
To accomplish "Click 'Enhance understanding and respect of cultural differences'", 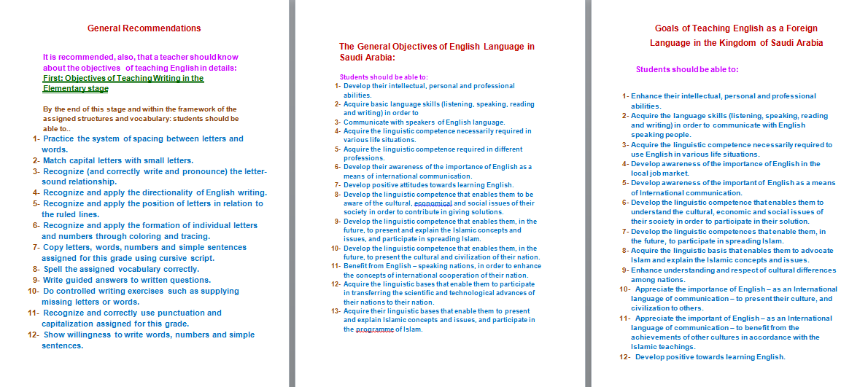I will [734, 275].
